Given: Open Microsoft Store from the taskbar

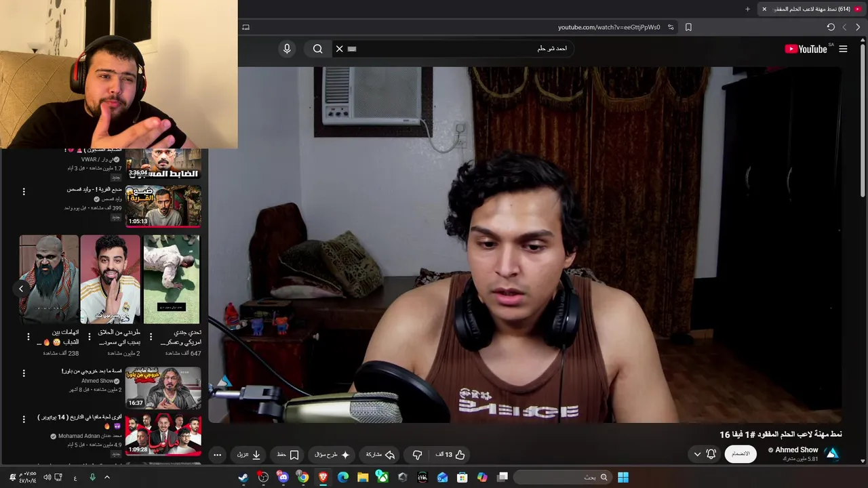Looking at the screenshot, I should pos(462,477).
